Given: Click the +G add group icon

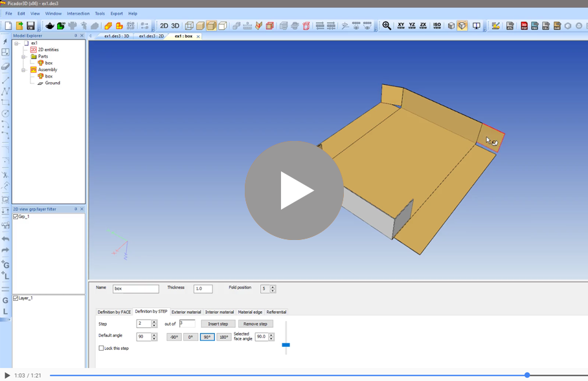Looking at the screenshot, I should pos(5,265).
